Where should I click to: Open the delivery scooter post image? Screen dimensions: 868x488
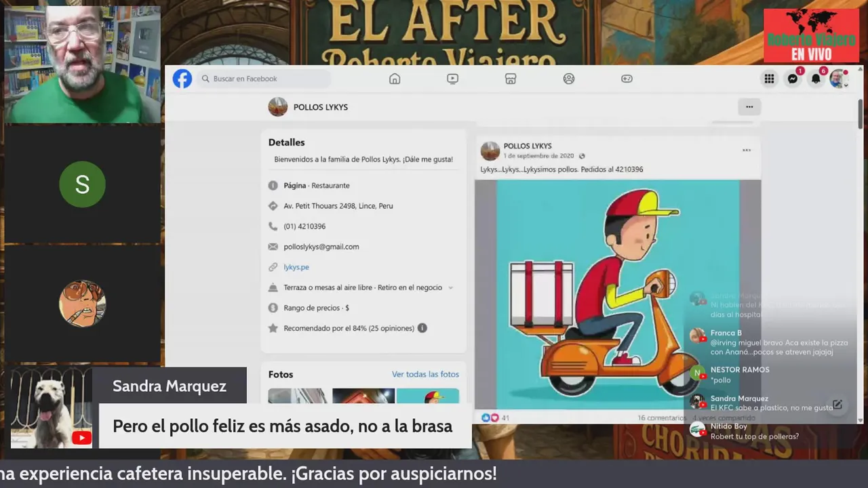coord(618,294)
